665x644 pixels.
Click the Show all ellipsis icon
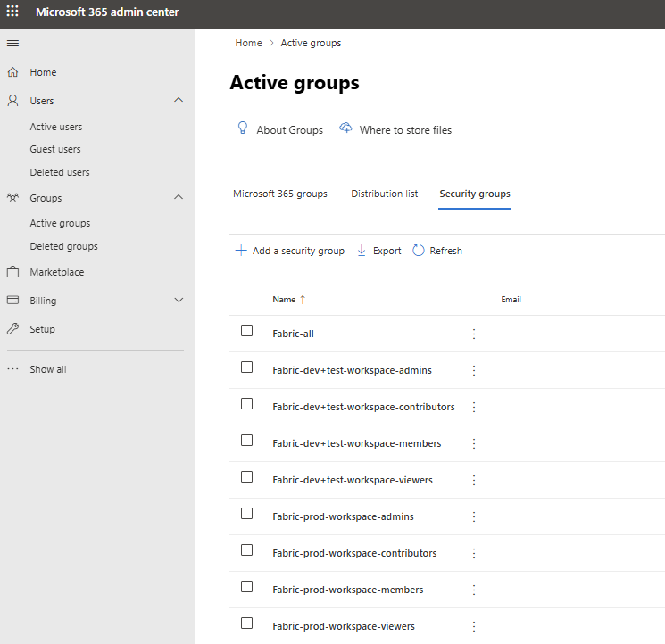point(12,369)
